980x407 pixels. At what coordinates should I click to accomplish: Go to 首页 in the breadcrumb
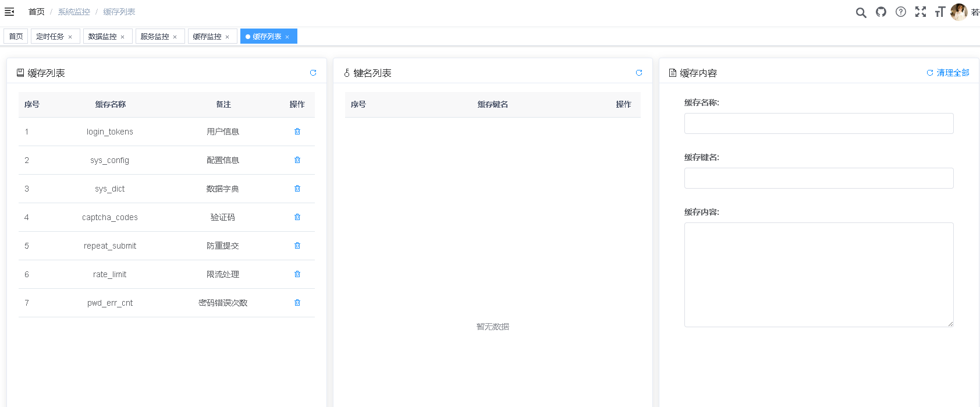(36, 12)
